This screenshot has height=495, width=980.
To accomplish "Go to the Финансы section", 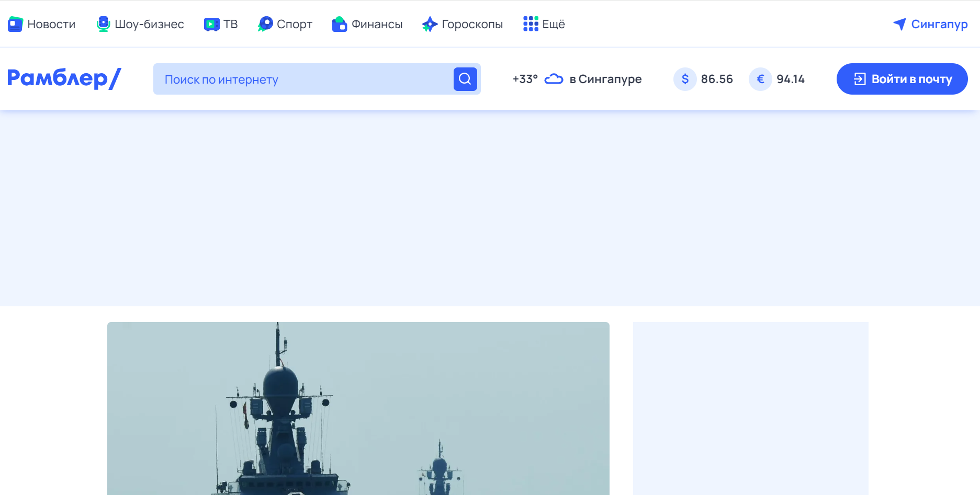I will coord(367,24).
